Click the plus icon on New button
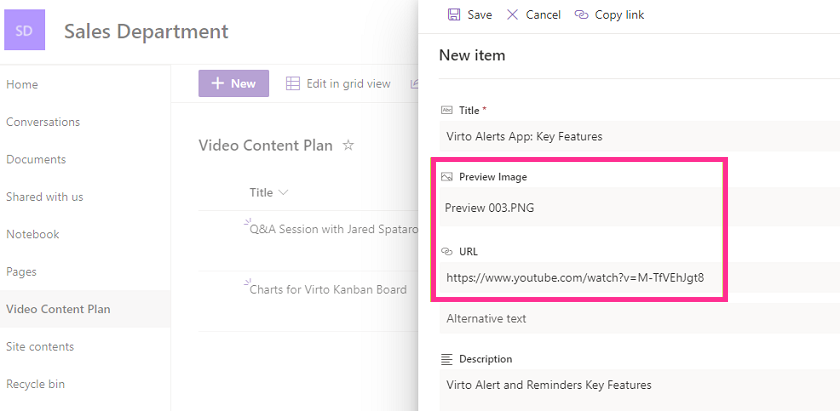The width and height of the screenshot is (840, 411). click(217, 84)
